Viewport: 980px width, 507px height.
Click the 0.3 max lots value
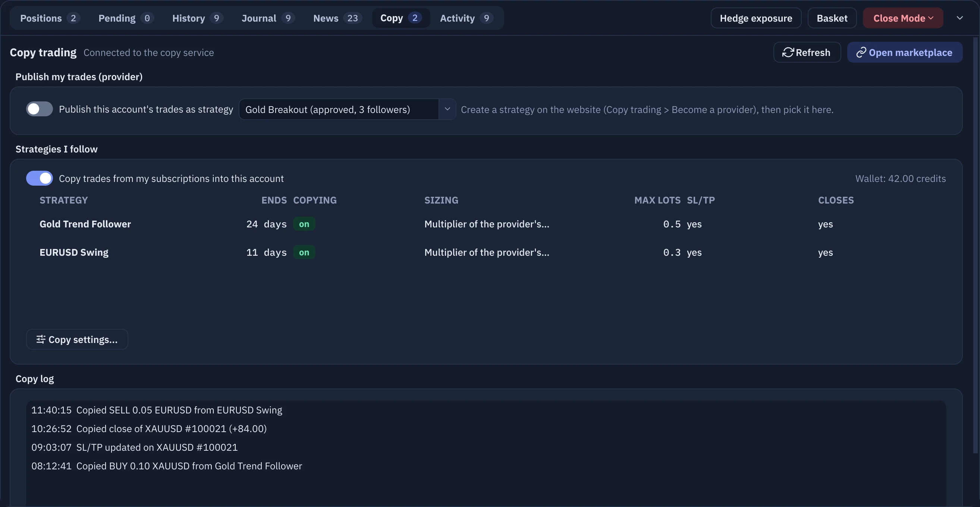pyautogui.click(x=672, y=252)
